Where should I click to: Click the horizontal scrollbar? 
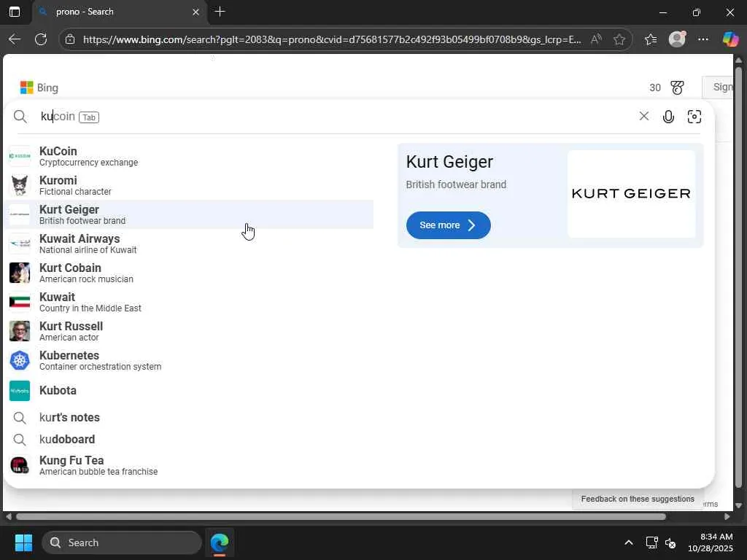[341, 517]
